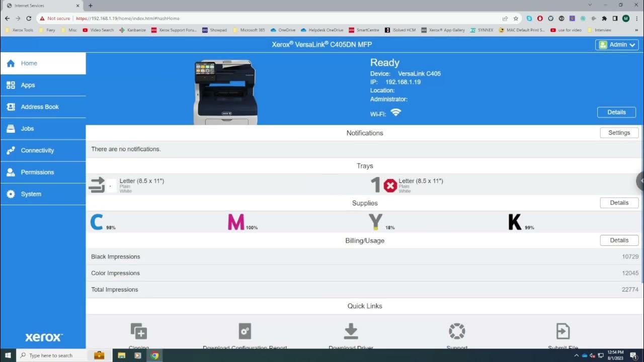Open the Permissions section icon
Viewport: 644px width, 362px height.
pos(11,172)
